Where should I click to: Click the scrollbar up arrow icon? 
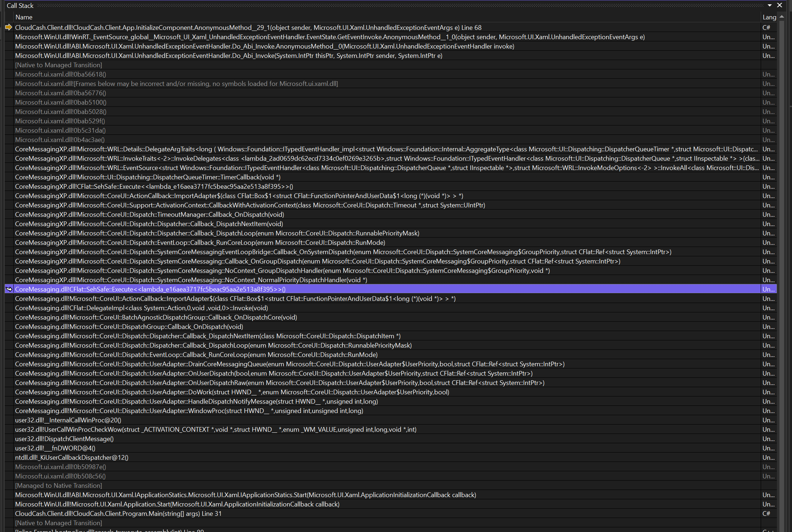[783, 17]
